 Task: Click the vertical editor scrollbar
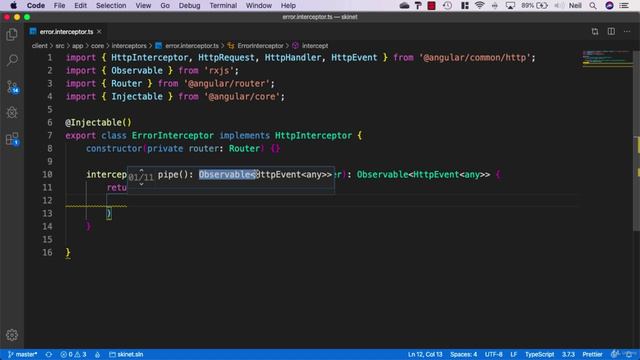point(636,141)
